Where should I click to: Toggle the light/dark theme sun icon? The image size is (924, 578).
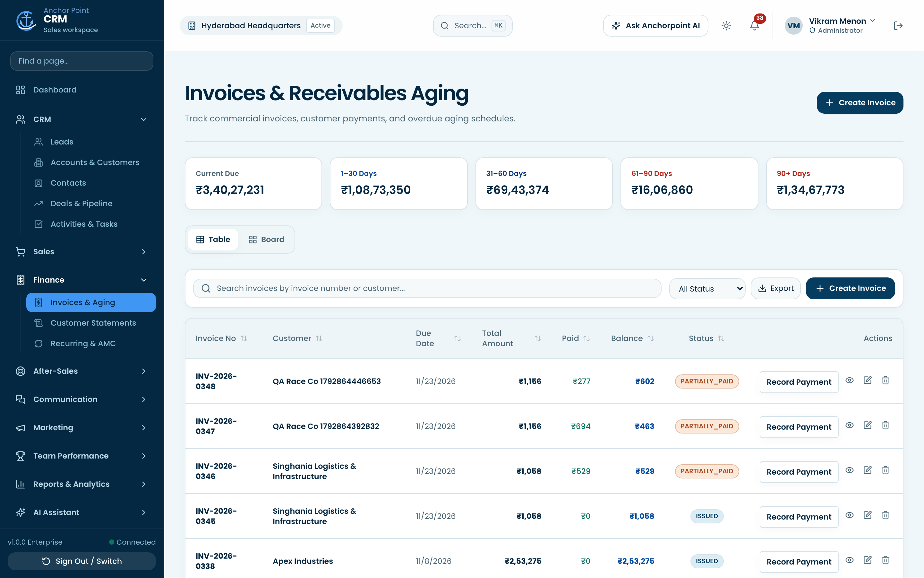[x=726, y=26]
